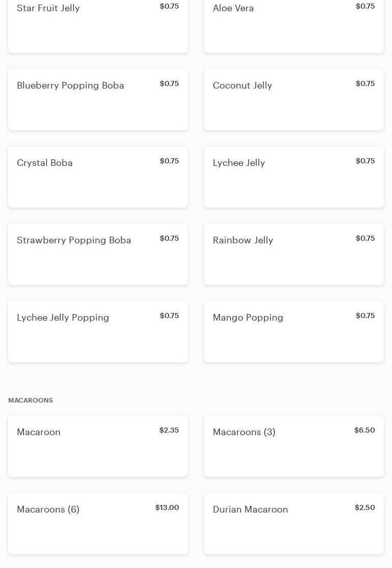Choose the Macaroons (6) pack
The width and height of the screenshot is (392, 568).
98,524
